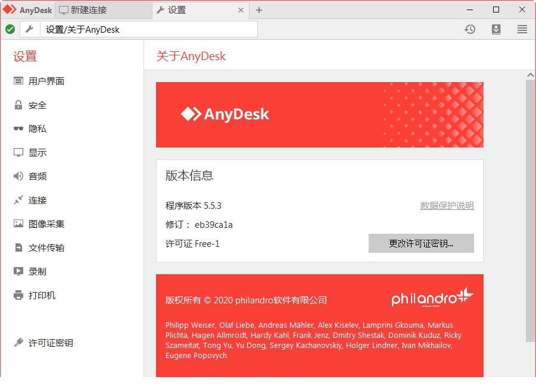Viewport: 536px width, 392px height.
Task: Click the 音频 speaker icon
Action: tap(18, 176)
